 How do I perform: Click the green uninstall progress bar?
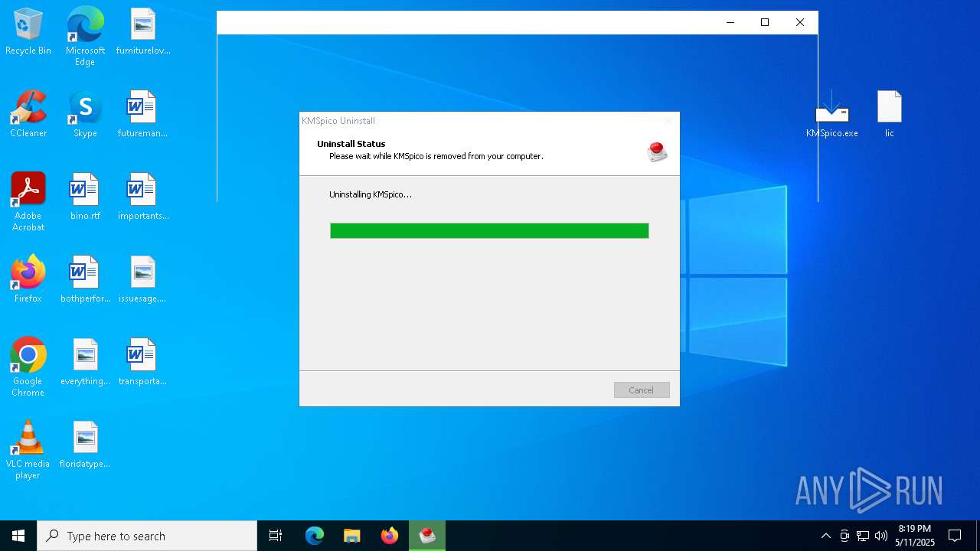[489, 230]
